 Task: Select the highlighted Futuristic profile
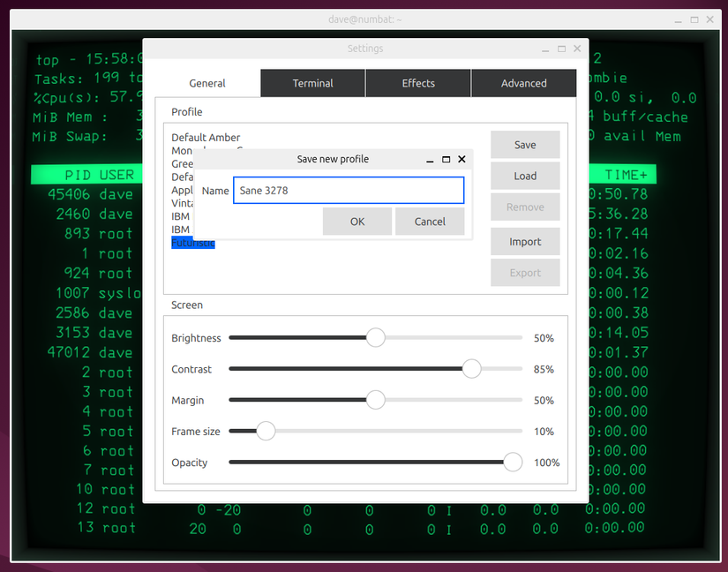tap(193, 243)
